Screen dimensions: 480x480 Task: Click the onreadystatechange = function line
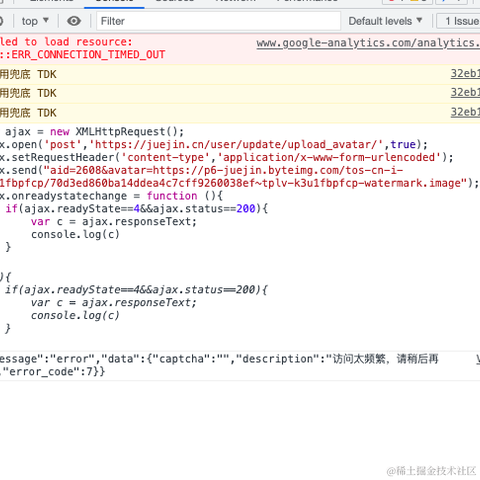111,196
